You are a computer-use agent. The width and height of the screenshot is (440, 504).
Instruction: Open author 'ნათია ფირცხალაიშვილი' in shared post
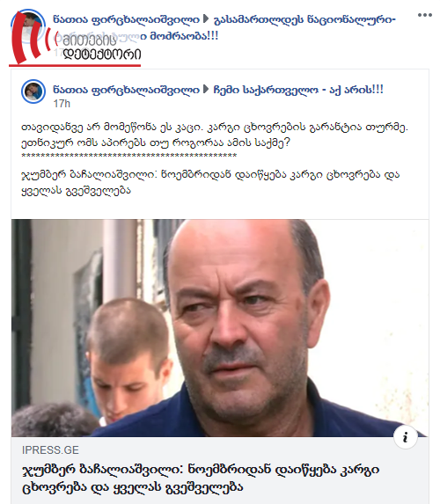pyautogui.click(x=126, y=90)
